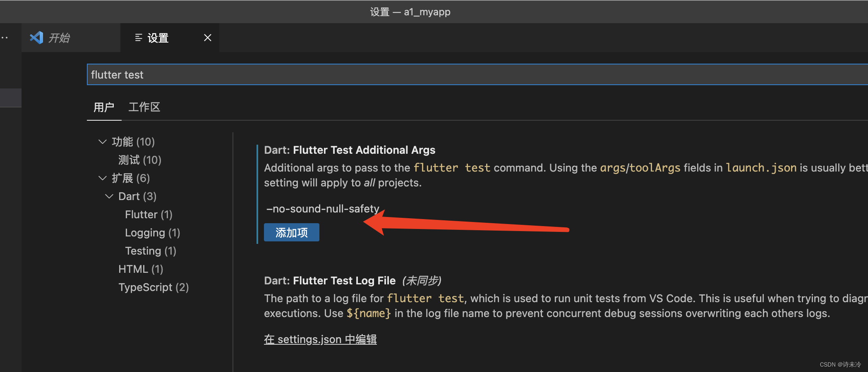Select Dart (3) in settings tree

tap(137, 196)
